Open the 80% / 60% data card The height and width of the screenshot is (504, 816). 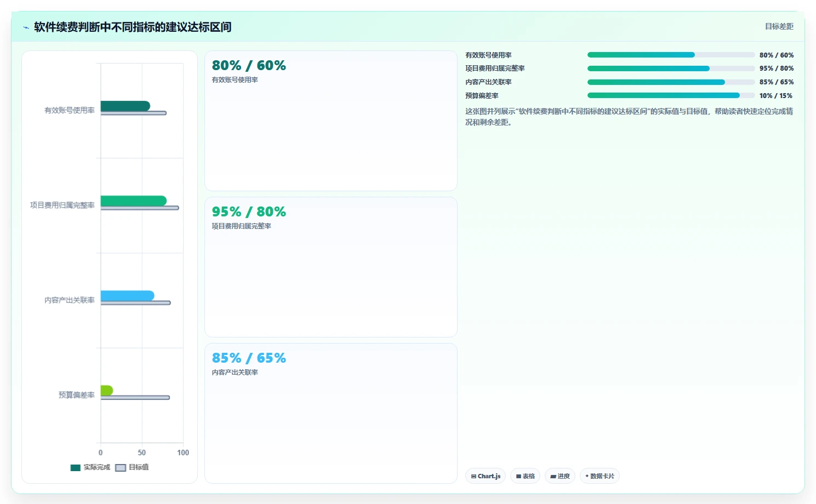pyautogui.click(x=330, y=121)
